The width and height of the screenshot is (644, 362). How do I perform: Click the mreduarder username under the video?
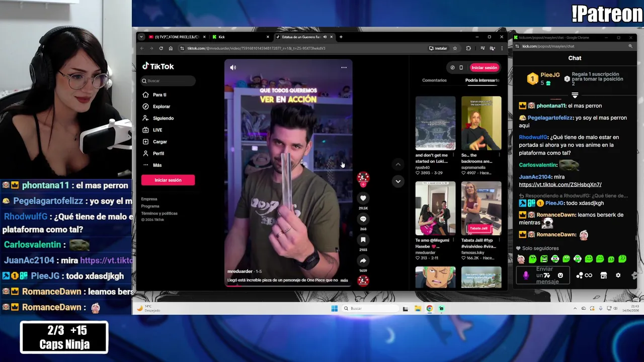coord(239,271)
